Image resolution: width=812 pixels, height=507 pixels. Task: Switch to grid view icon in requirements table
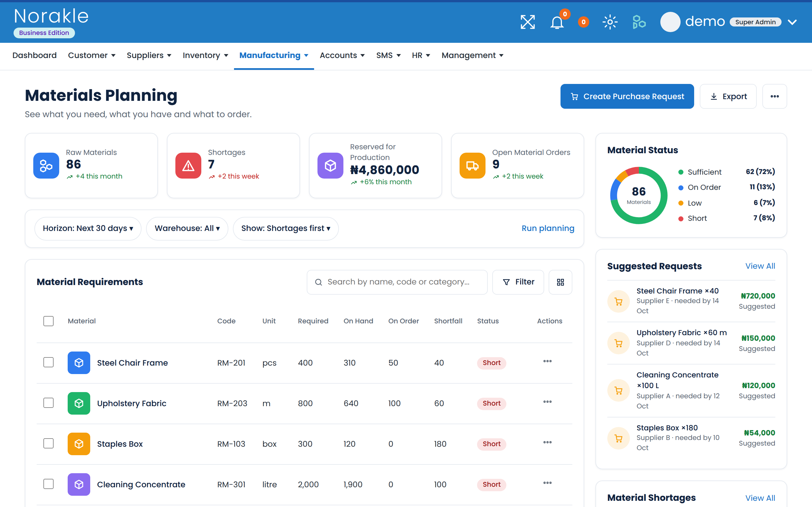coord(560,282)
